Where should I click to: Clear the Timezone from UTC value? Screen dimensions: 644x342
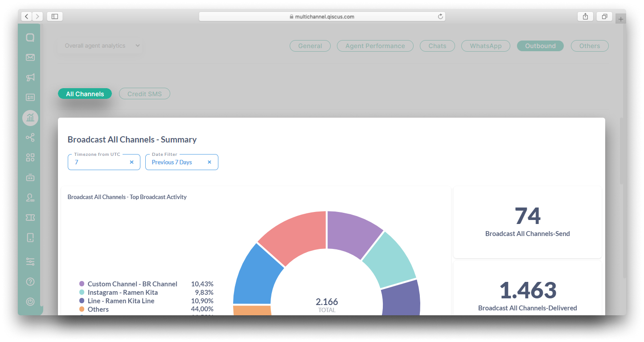point(131,162)
